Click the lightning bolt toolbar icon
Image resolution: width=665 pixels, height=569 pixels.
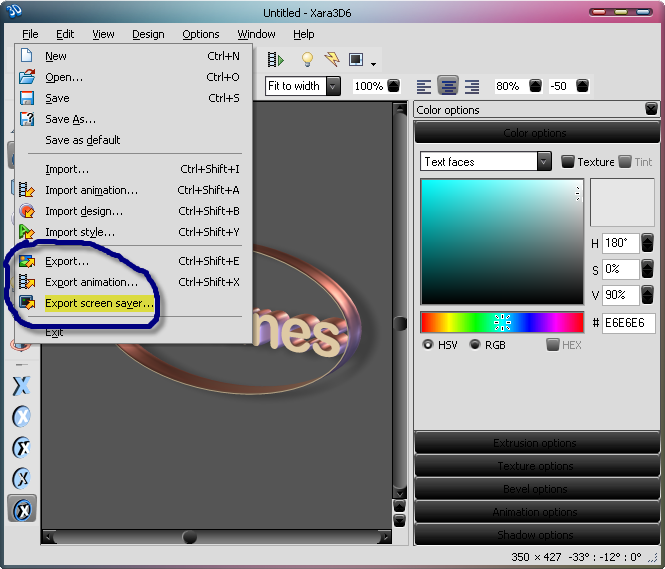pos(331,60)
